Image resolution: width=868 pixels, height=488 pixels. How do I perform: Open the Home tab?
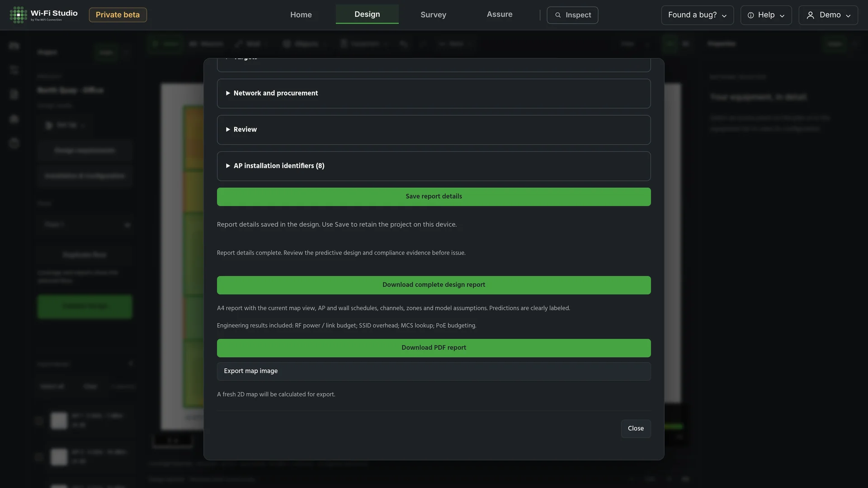click(x=301, y=15)
